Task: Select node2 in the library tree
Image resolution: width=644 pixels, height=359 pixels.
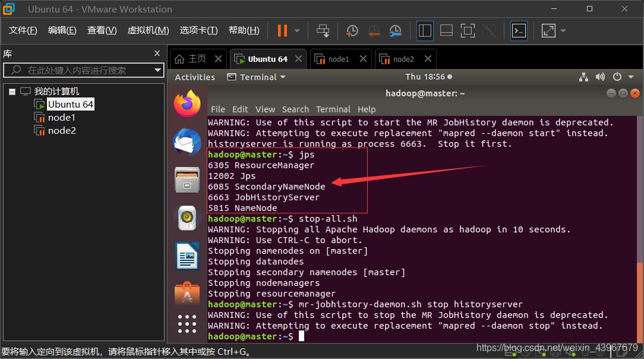Action: tap(62, 131)
